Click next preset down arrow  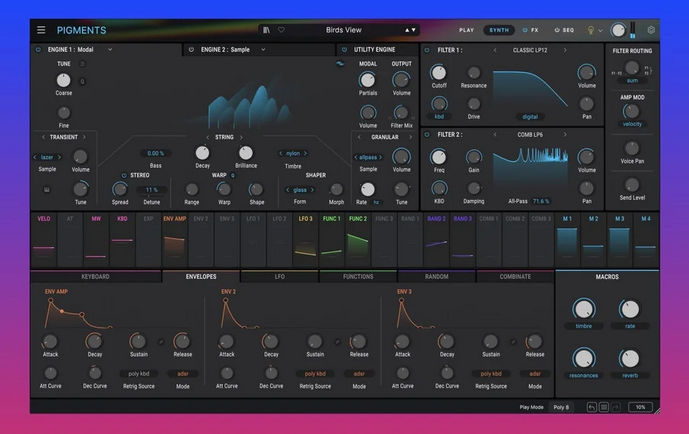pos(413,30)
